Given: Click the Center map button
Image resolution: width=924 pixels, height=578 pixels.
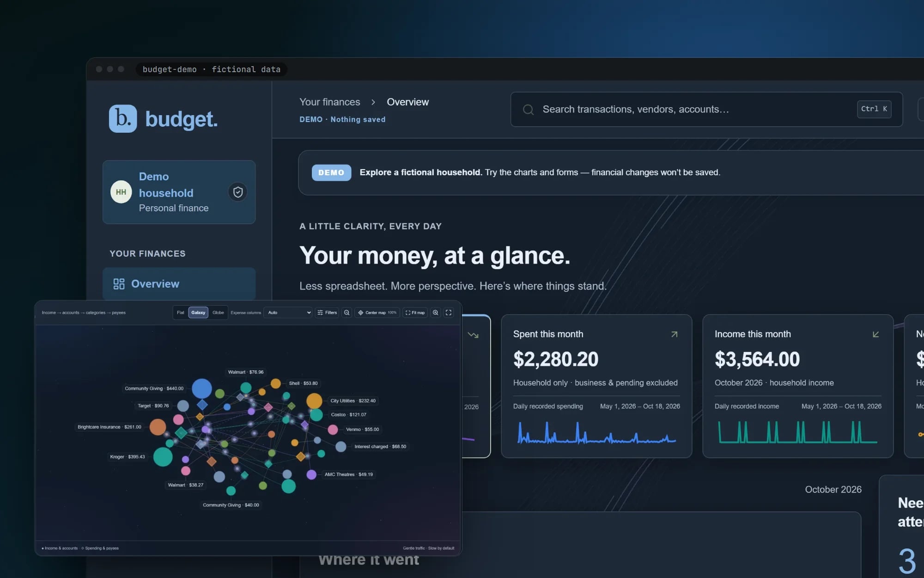Looking at the screenshot, I should coord(377,313).
